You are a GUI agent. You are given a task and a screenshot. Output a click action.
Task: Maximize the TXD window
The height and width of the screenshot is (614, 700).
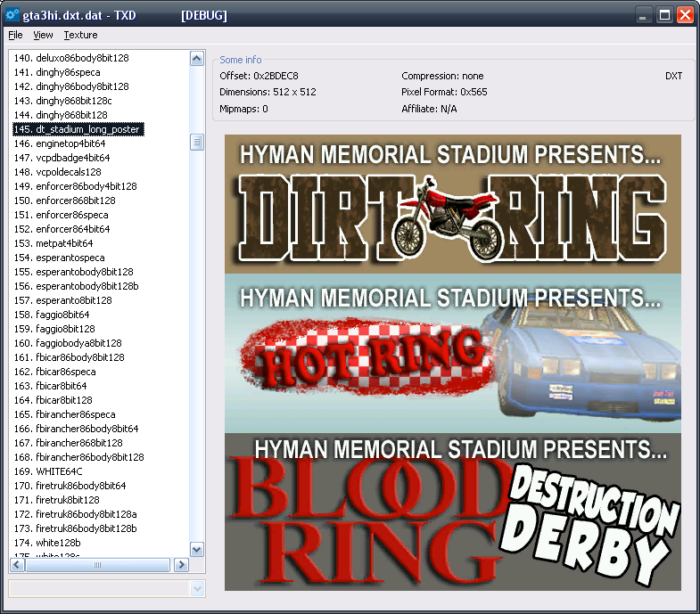pyautogui.click(x=665, y=15)
